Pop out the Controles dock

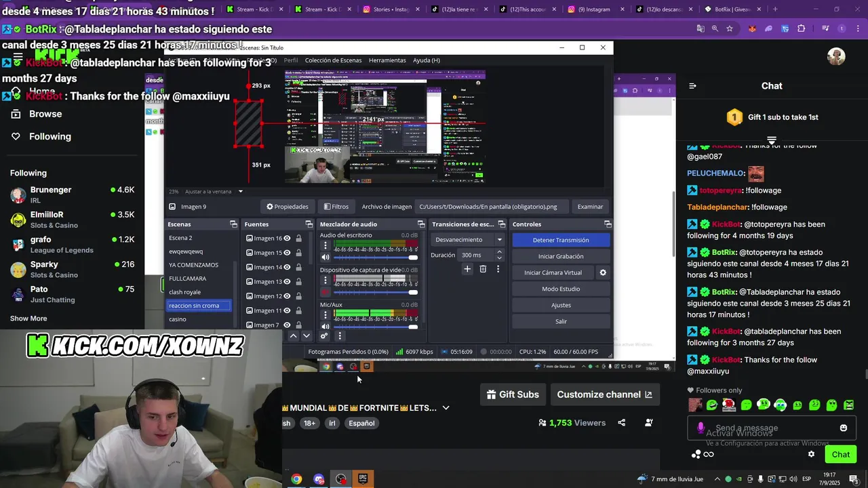pos(608,224)
